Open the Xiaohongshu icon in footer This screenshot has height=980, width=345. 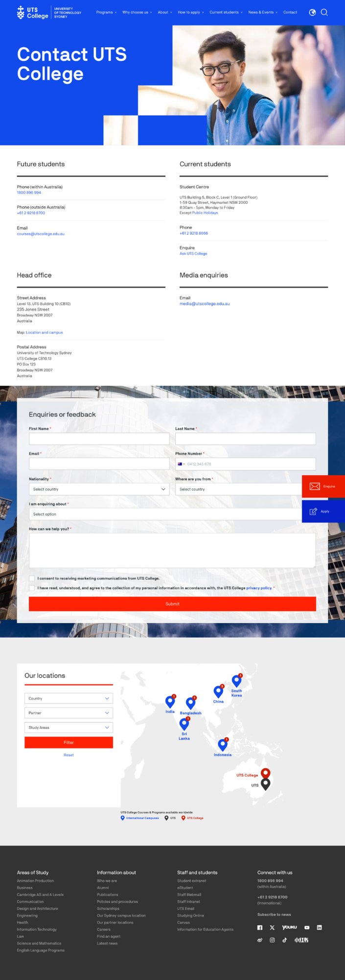click(x=301, y=940)
